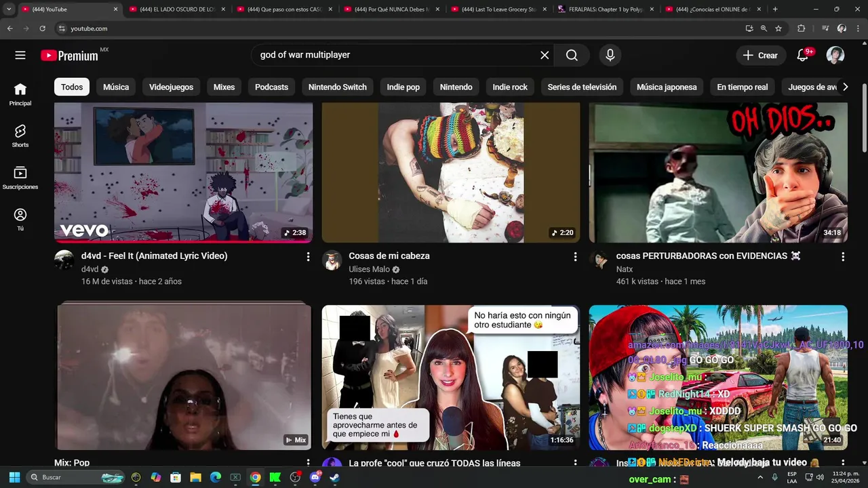The image size is (868, 488).
Task: Click d4vd channel avatar
Action: pyautogui.click(x=64, y=260)
